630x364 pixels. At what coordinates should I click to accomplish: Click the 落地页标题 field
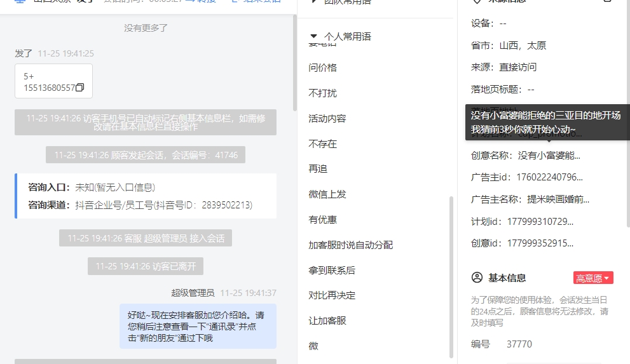coord(503,89)
